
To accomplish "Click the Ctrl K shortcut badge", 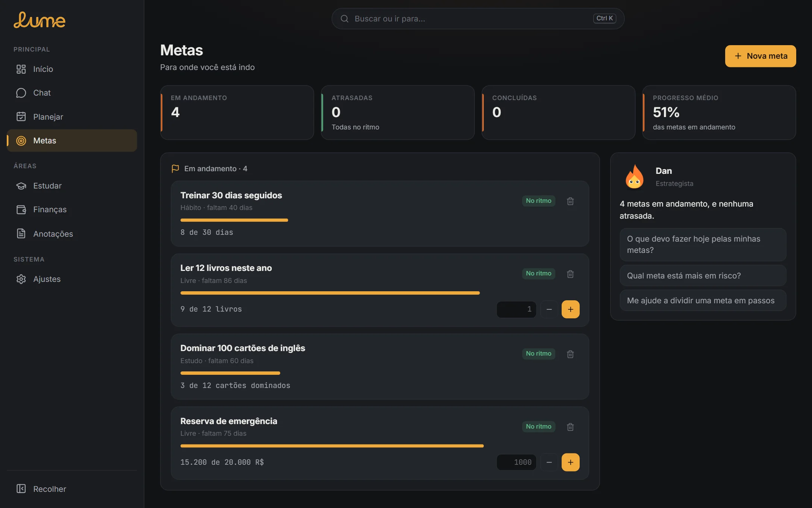I will (604, 18).
